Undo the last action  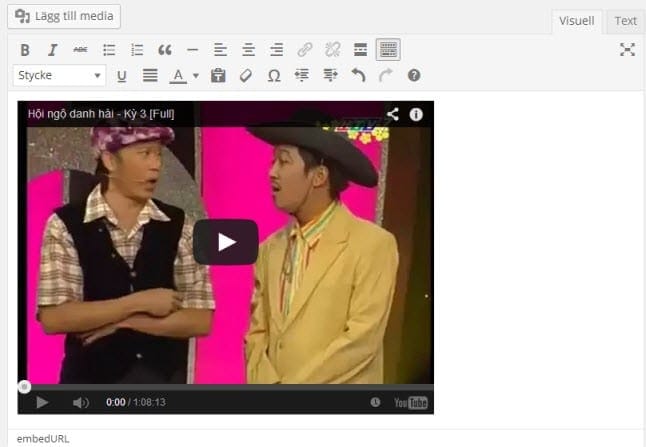[358, 76]
